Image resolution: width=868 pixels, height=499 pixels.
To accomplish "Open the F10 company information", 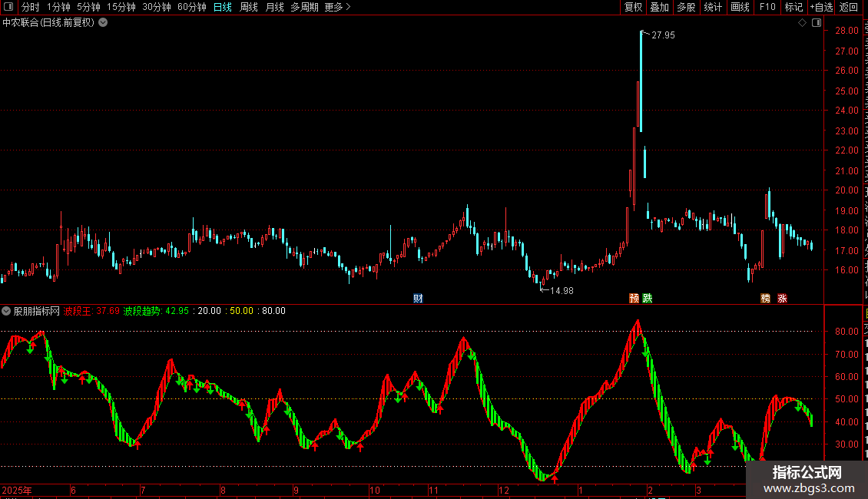I will [x=767, y=7].
